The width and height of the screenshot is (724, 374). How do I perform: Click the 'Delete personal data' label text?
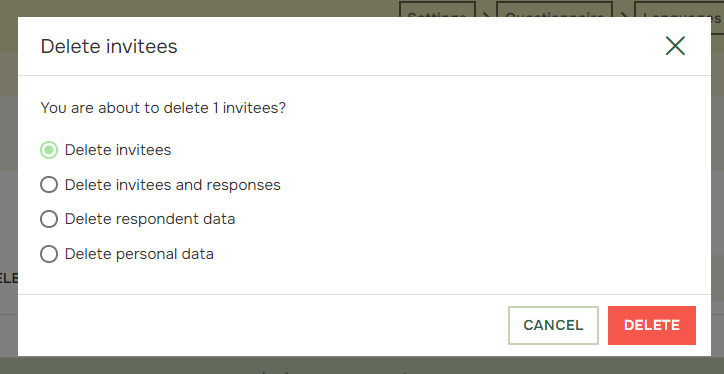coord(139,254)
